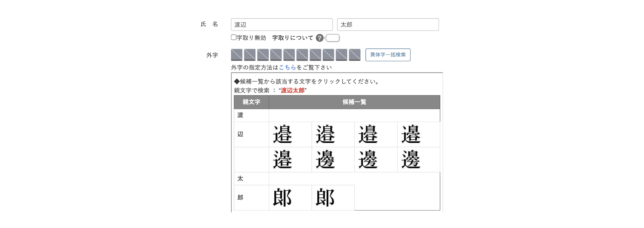
Task: Click the 氏 名 field label
Action: click(x=209, y=24)
